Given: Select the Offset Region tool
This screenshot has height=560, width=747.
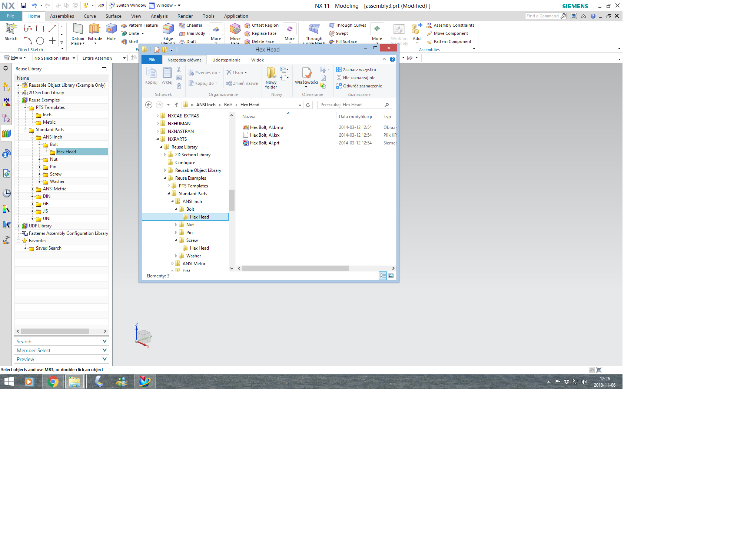Looking at the screenshot, I should [262, 25].
